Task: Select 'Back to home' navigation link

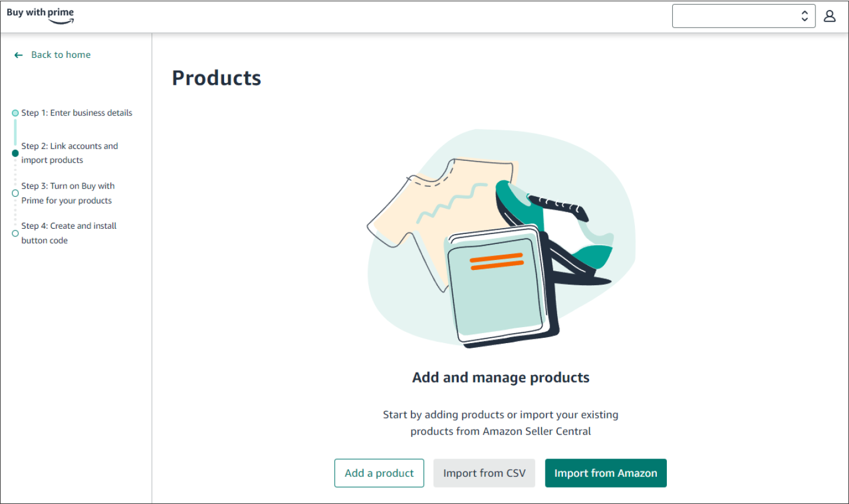Action: [61, 54]
